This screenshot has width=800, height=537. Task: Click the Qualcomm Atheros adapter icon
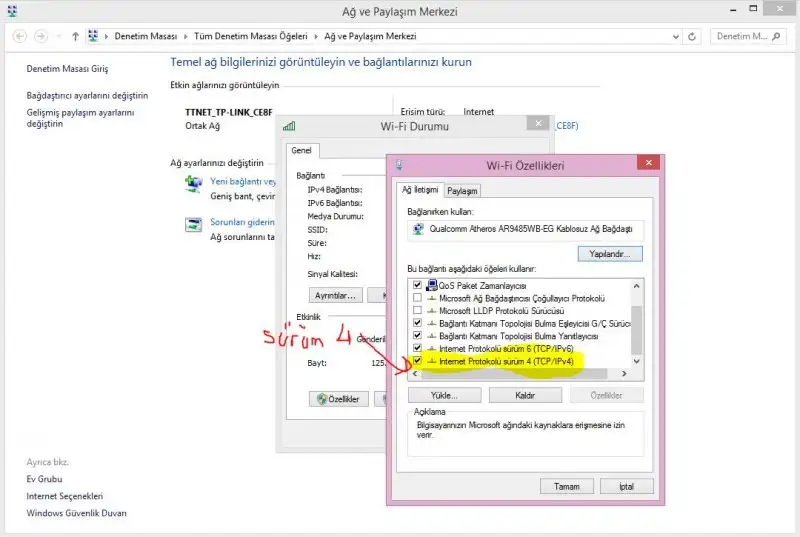418,228
